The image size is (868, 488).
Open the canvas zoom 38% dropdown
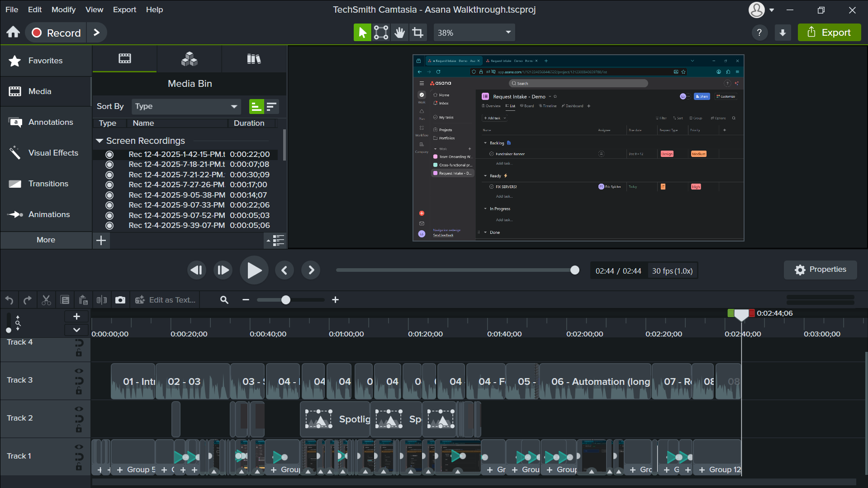(x=474, y=33)
